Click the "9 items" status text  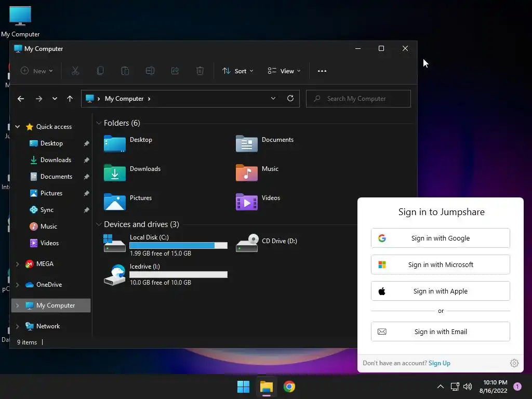coord(27,342)
